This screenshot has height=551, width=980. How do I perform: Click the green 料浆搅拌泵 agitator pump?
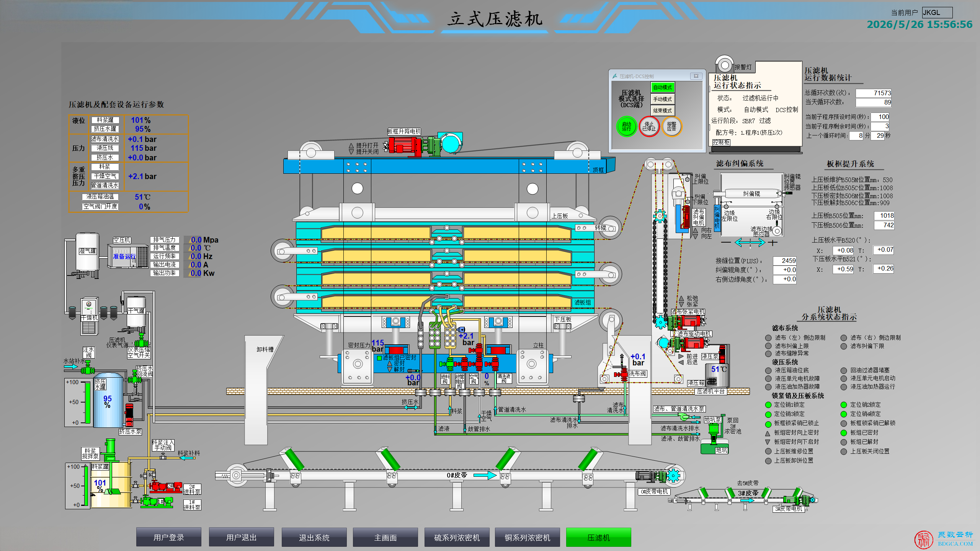click(x=110, y=449)
